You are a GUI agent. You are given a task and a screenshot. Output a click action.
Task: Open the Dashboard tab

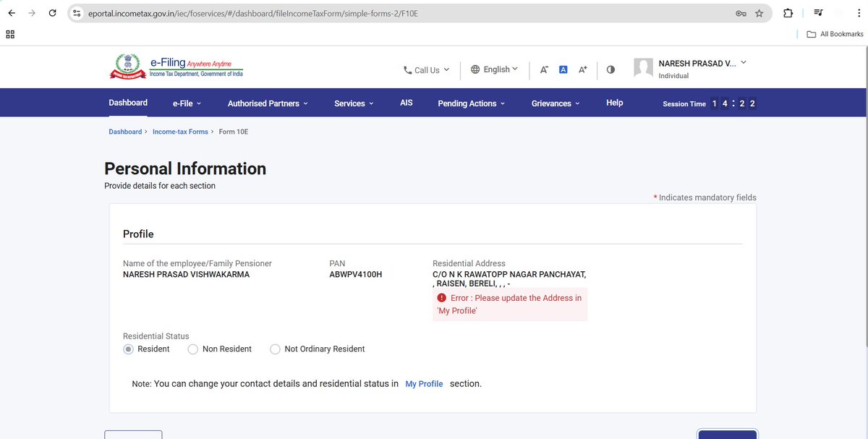128,103
